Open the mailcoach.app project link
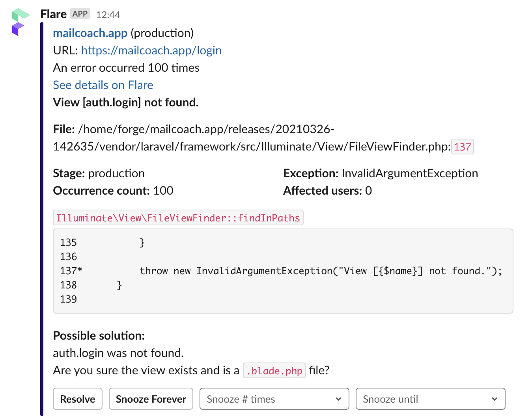Image resolution: width=530 pixels, height=420 pixels. (x=90, y=33)
